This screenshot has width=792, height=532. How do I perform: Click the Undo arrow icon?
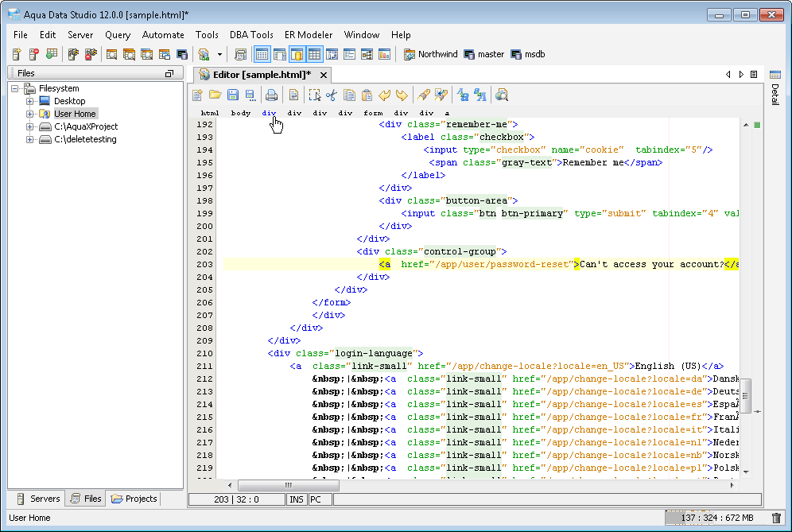384,95
